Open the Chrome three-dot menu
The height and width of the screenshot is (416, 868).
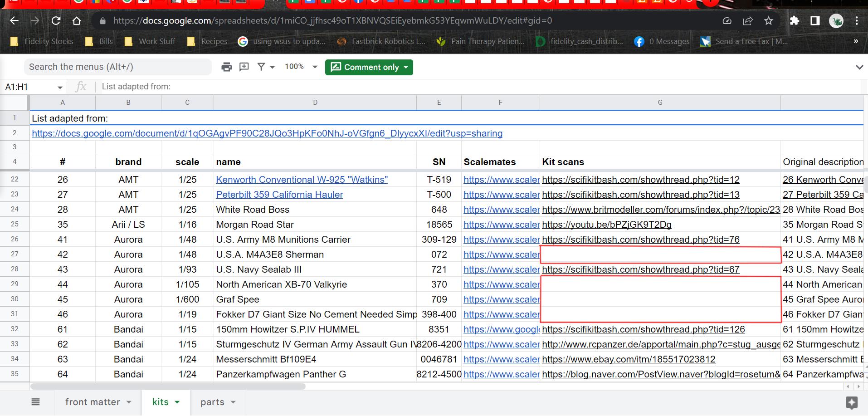click(x=856, y=21)
